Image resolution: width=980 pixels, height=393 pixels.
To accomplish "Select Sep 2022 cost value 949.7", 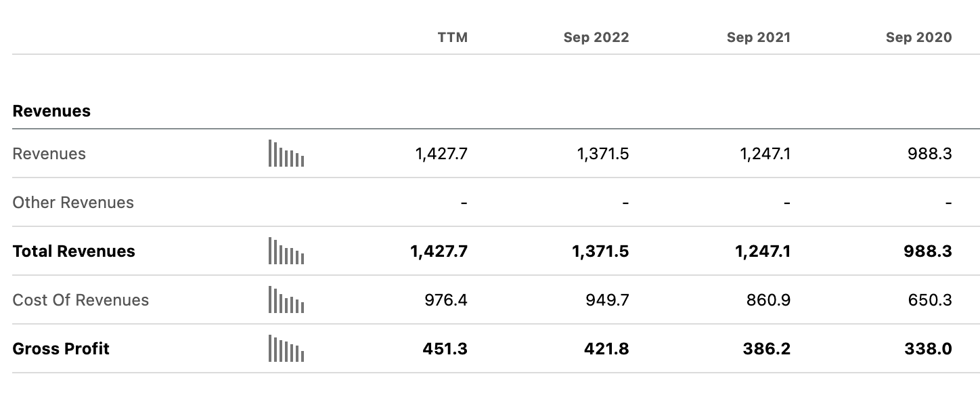I will 607,300.
